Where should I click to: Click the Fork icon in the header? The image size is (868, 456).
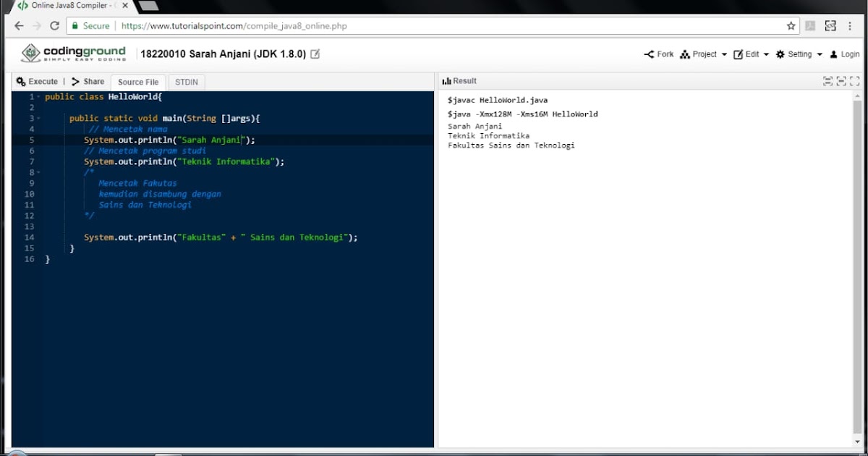pos(649,54)
